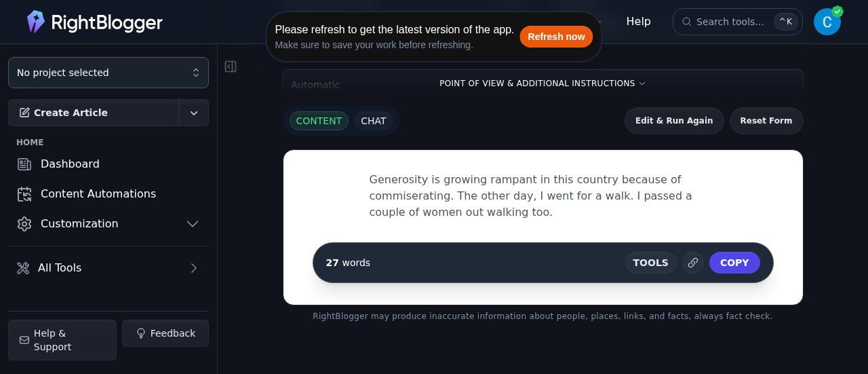The image size is (868, 374).
Task: Click the Search tools field
Action: click(729, 22)
